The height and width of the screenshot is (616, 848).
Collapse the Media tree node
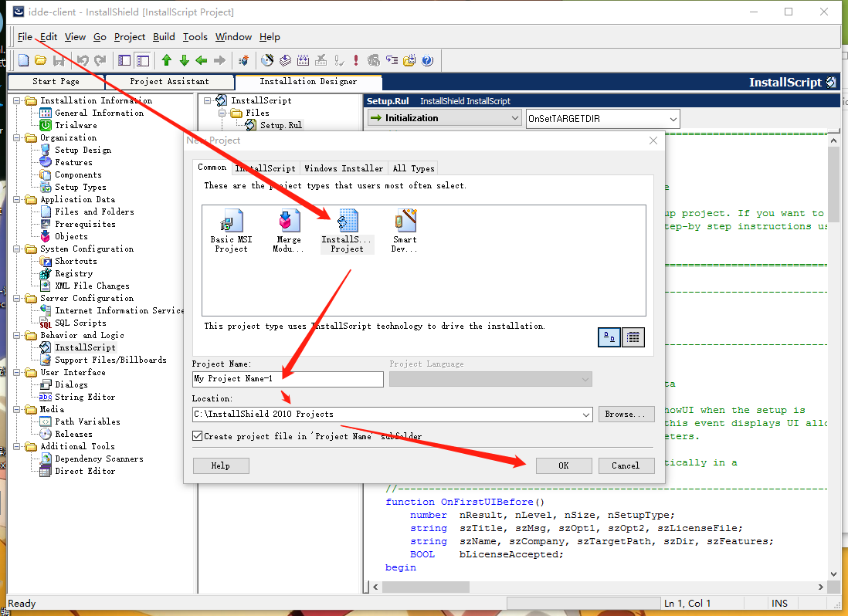[x=17, y=410]
